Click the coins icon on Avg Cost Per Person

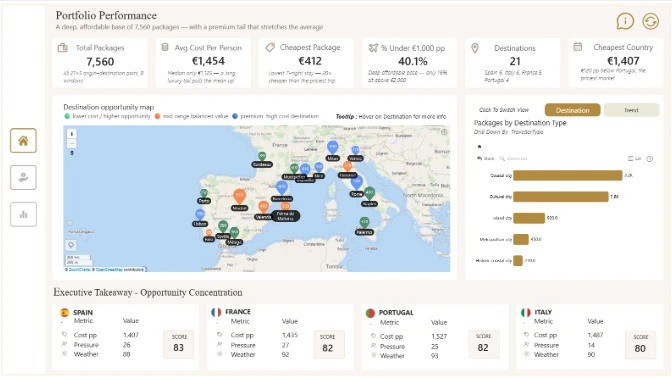coord(165,47)
